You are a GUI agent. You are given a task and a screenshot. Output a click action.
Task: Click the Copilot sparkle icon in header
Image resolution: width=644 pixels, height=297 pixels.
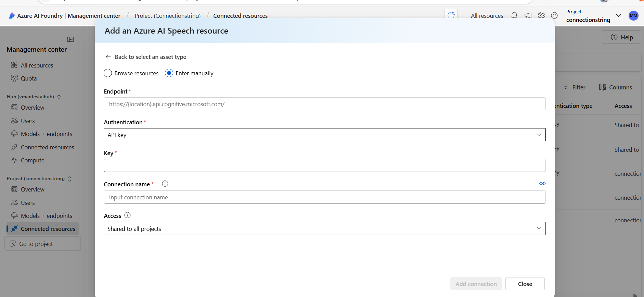pos(451,15)
